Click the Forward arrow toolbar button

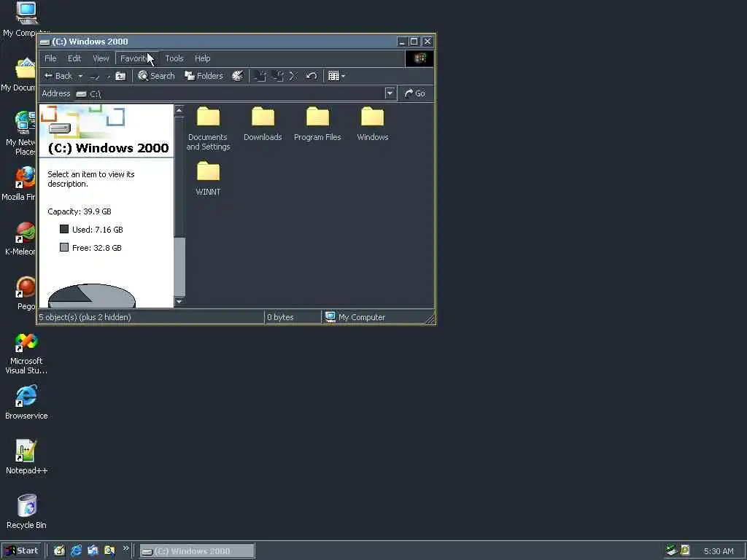(95, 76)
